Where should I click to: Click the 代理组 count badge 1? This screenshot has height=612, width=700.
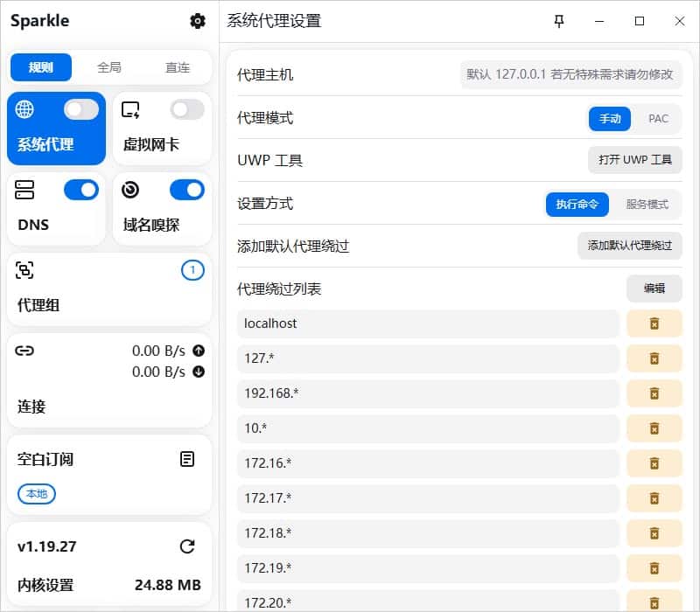[192, 270]
